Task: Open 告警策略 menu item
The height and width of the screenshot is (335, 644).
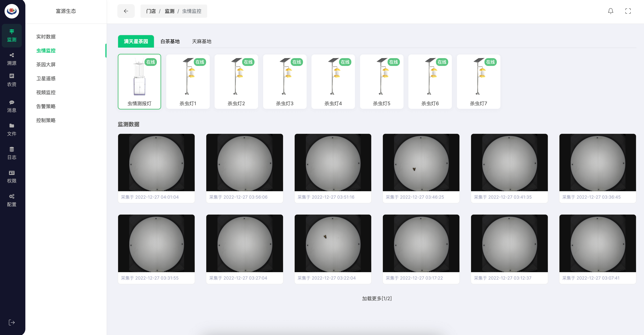Action: [x=46, y=106]
